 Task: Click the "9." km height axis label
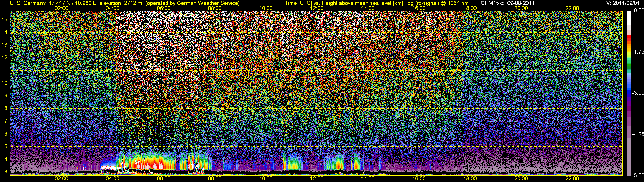tap(6, 96)
